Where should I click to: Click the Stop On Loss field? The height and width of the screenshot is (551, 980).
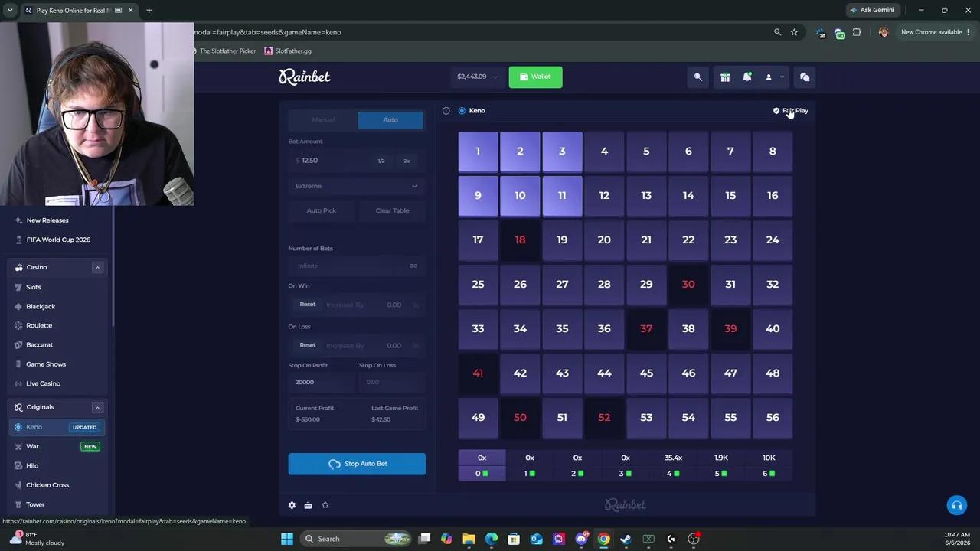click(392, 382)
